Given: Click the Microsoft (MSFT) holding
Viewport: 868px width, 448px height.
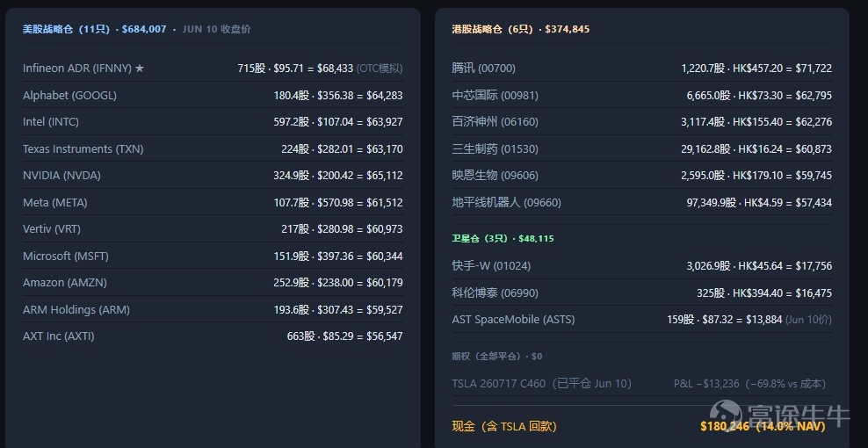Looking at the screenshot, I should pos(213,257).
